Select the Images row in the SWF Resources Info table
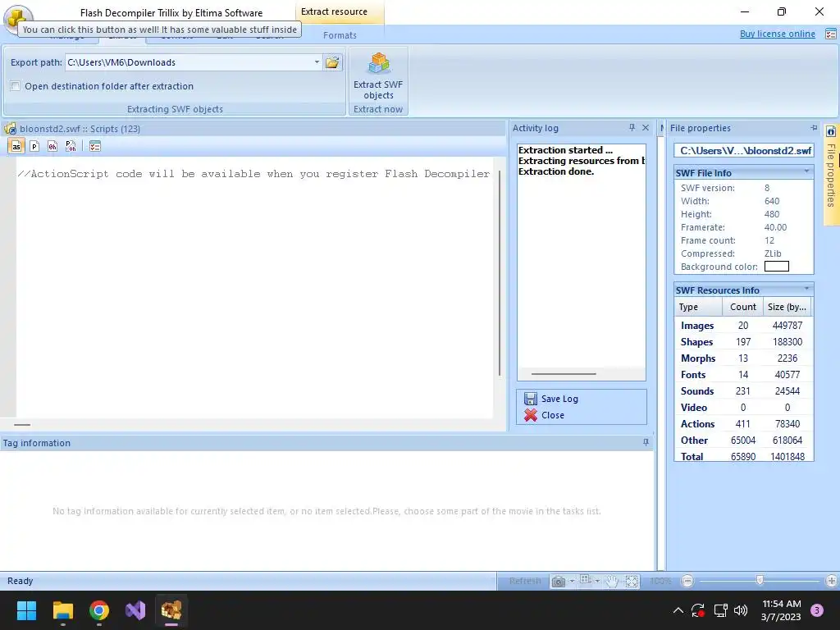Viewport: 840px width, 630px height. pos(743,326)
